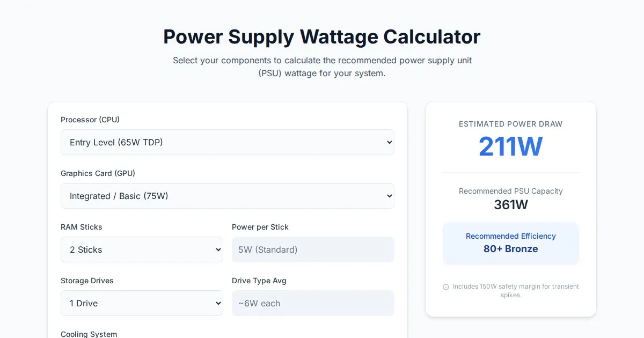This screenshot has height=338, width=644.
Task: Select the 80+ Bronze efficiency text
Action: [510, 249]
